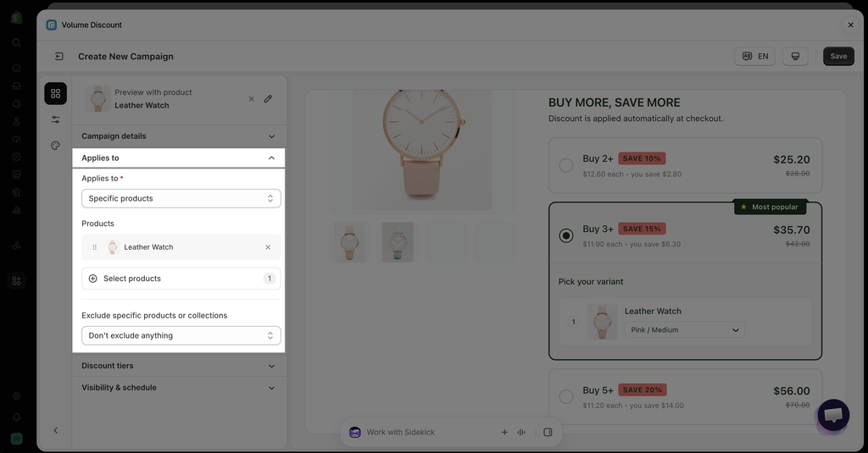Image resolution: width=868 pixels, height=453 pixels.
Task: Expand the Visibility & schedule section
Action: [179, 388]
